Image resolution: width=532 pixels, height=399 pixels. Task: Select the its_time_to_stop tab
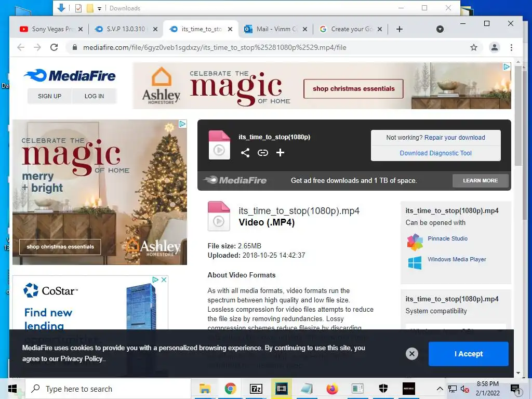click(201, 29)
